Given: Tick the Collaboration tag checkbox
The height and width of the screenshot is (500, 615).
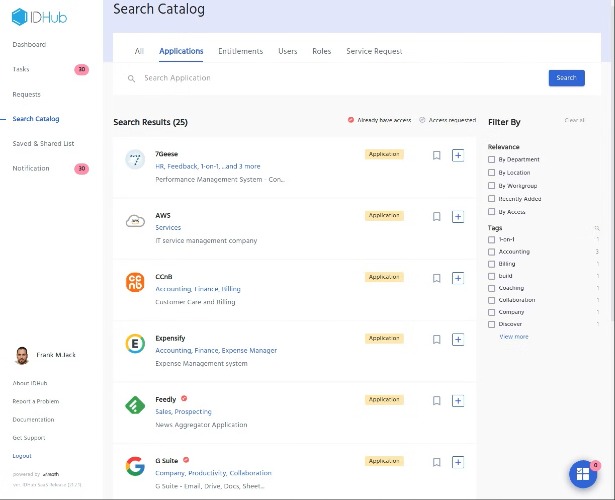Looking at the screenshot, I should pos(491,300).
